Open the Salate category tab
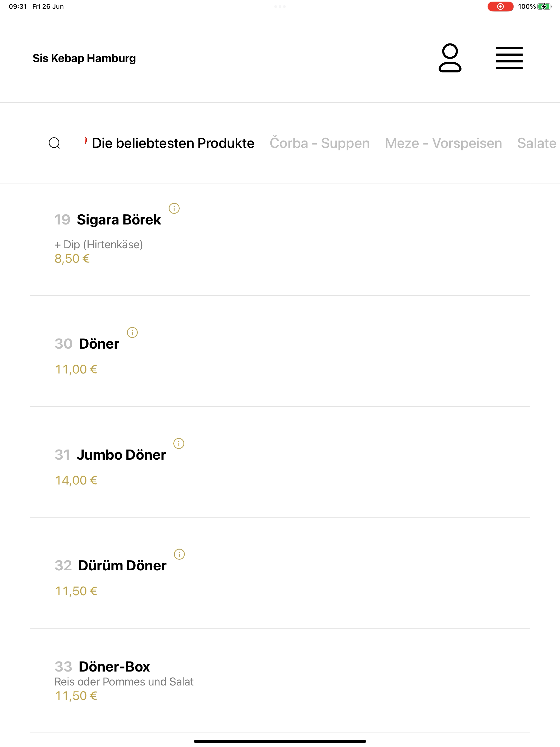Viewport: 560px width, 747px height. pyautogui.click(x=537, y=143)
